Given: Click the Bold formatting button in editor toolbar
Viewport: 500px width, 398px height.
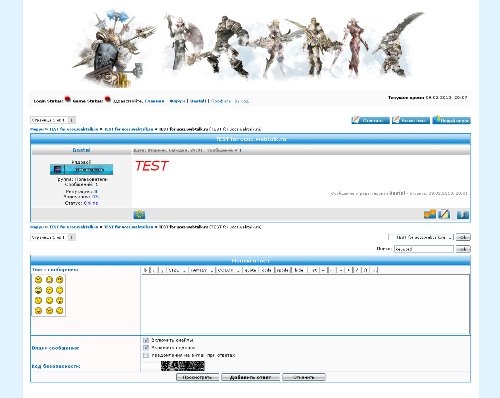Looking at the screenshot, I should pos(145,270).
